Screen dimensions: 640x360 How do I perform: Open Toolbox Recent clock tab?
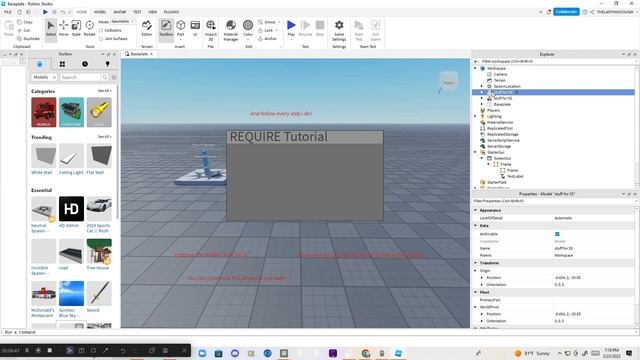84,64
